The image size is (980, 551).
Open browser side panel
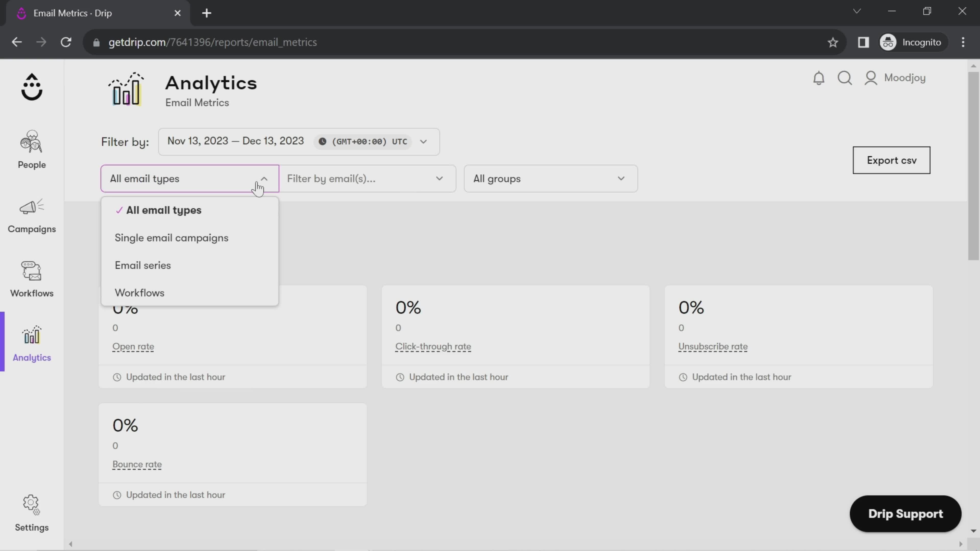click(x=863, y=42)
